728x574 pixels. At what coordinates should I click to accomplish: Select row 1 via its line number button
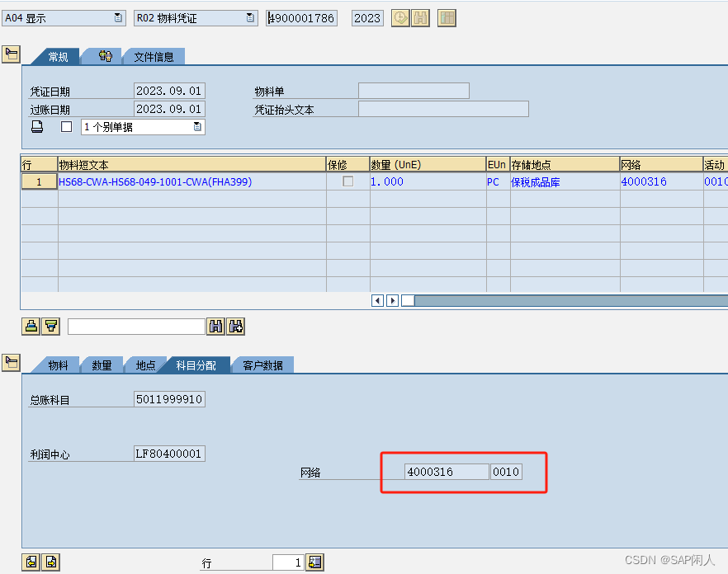coord(39,181)
